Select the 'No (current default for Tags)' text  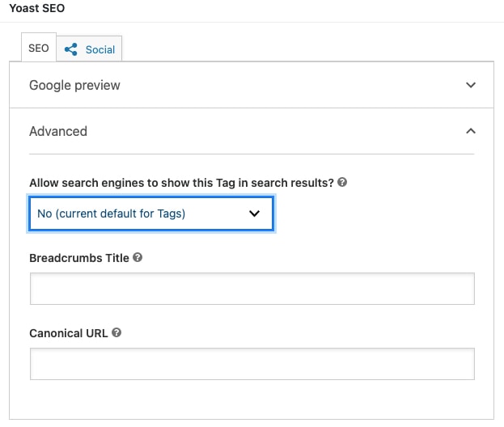pyautogui.click(x=112, y=213)
